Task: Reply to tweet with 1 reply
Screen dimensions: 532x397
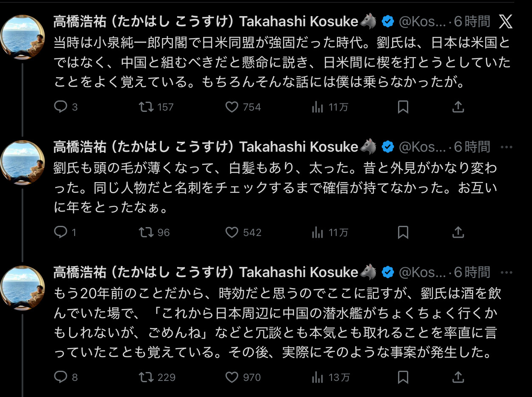Action: [x=61, y=232]
